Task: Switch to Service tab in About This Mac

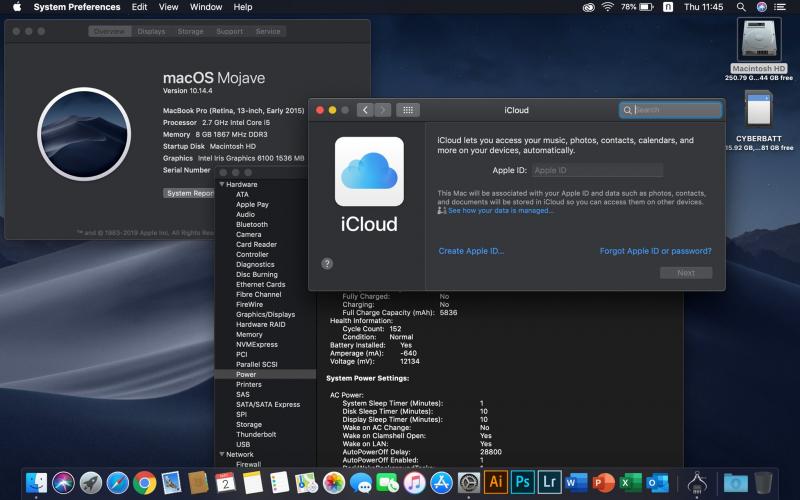Action: pyautogui.click(x=268, y=31)
